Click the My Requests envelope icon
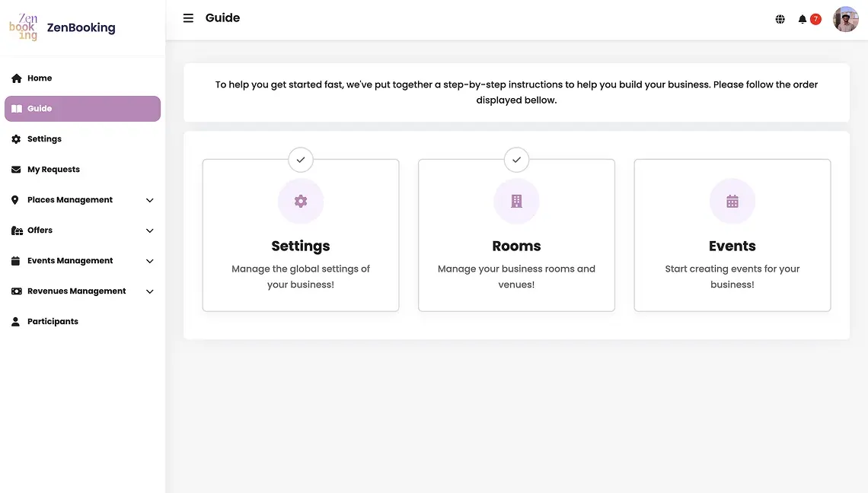Image resolution: width=868 pixels, height=493 pixels. (16, 170)
